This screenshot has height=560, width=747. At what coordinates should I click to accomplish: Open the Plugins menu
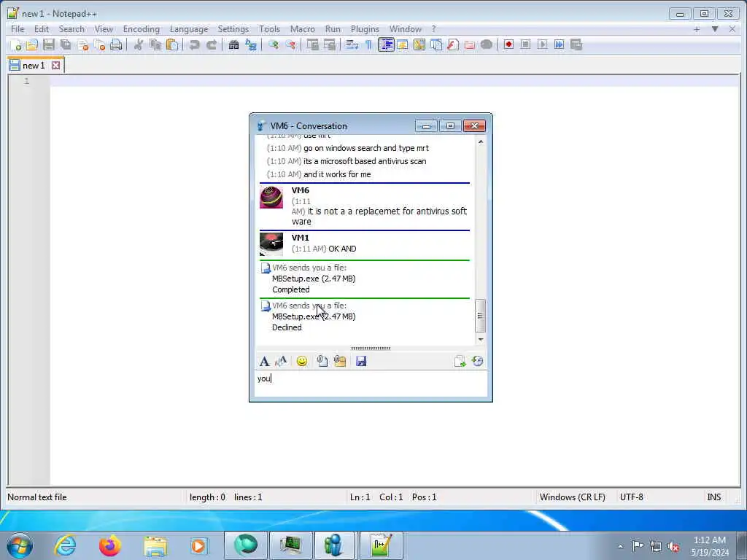coord(365,29)
